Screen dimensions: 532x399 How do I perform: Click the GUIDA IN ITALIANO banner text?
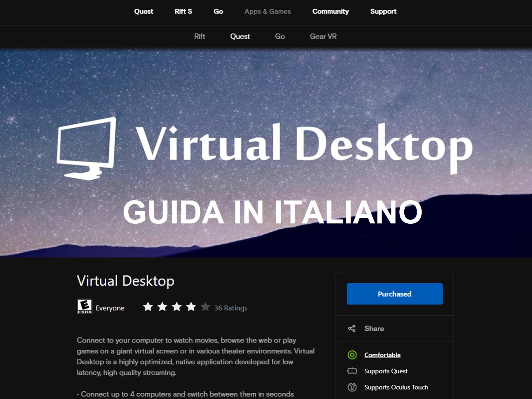[x=273, y=212]
